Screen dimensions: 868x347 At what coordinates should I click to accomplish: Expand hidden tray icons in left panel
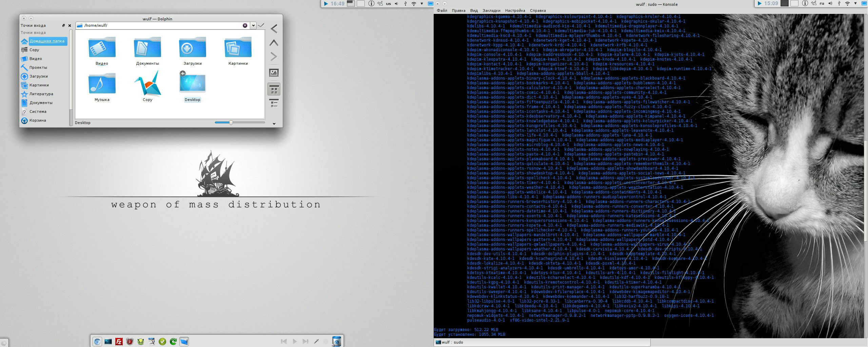(422, 4)
